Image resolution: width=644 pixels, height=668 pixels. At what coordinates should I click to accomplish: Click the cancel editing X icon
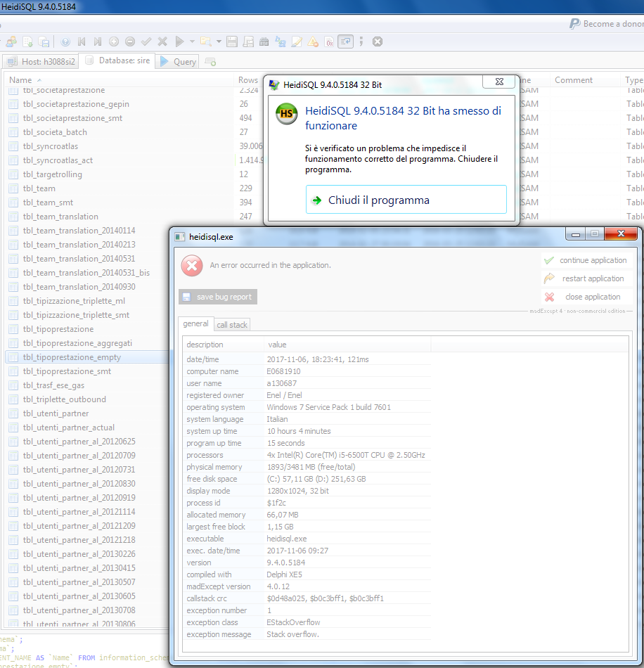pos(162,41)
